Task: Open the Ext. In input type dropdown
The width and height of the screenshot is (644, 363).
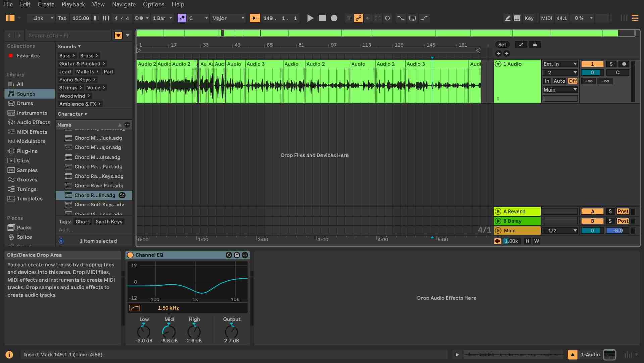Action: [560, 64]
